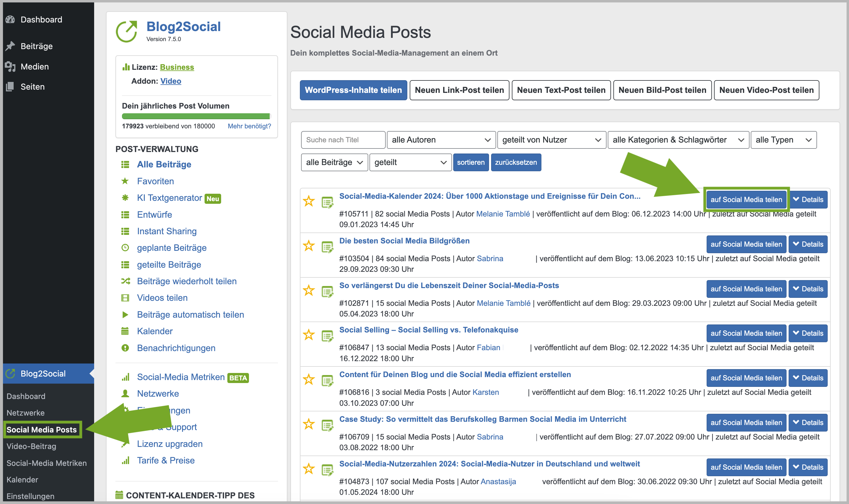Viewport: 849px width, 504px height.
Task: Click the Blog2Social logo icon
Action: click(126, 32)
